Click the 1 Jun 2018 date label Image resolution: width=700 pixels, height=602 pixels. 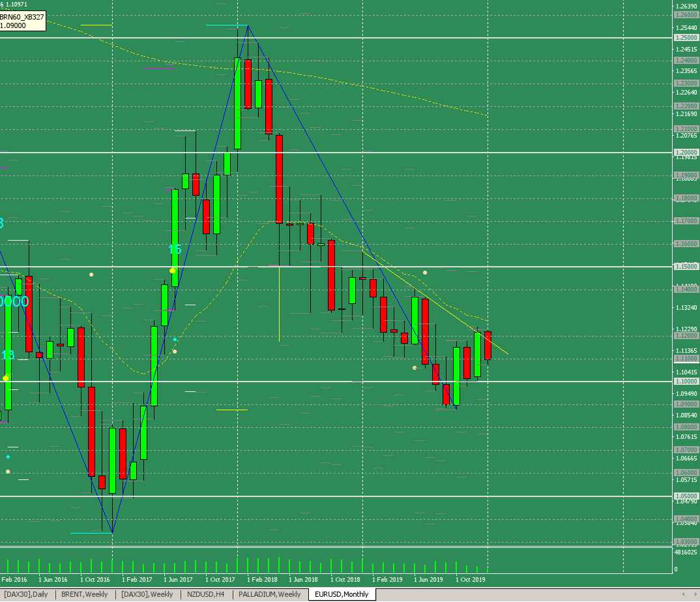(x=303, y=580)
